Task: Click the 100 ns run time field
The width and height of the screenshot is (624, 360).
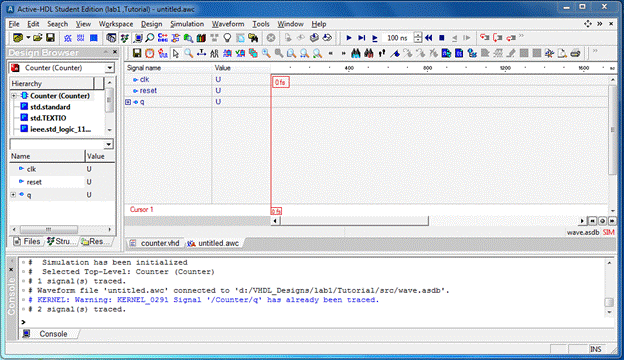Action: (398, 38)
